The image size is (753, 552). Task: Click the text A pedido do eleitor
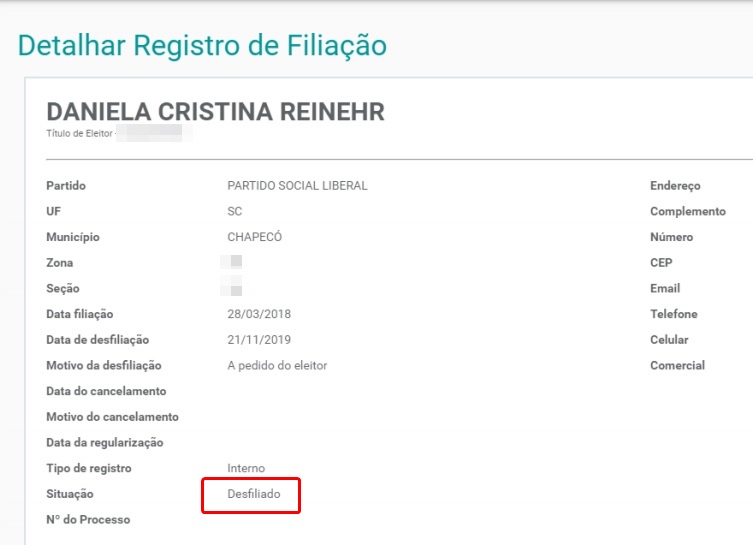pos(277,366)
